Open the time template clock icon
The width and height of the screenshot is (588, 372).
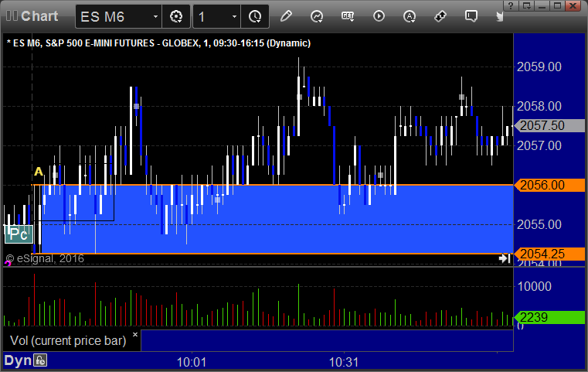255,16
